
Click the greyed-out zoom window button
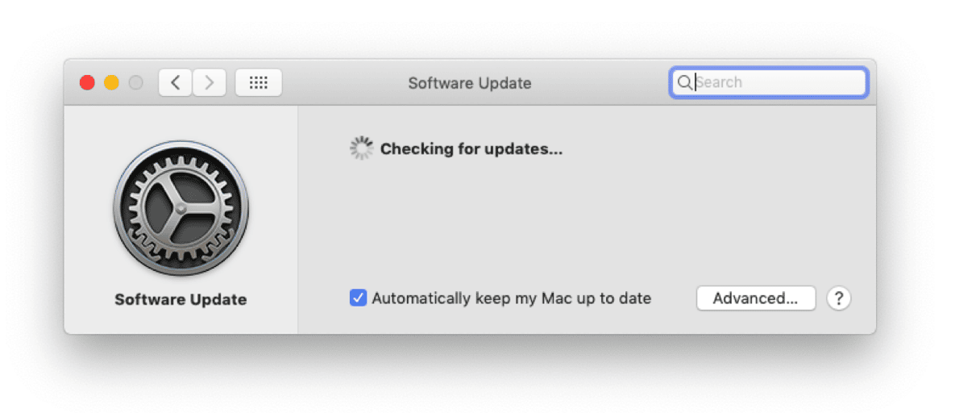[135, 82]
